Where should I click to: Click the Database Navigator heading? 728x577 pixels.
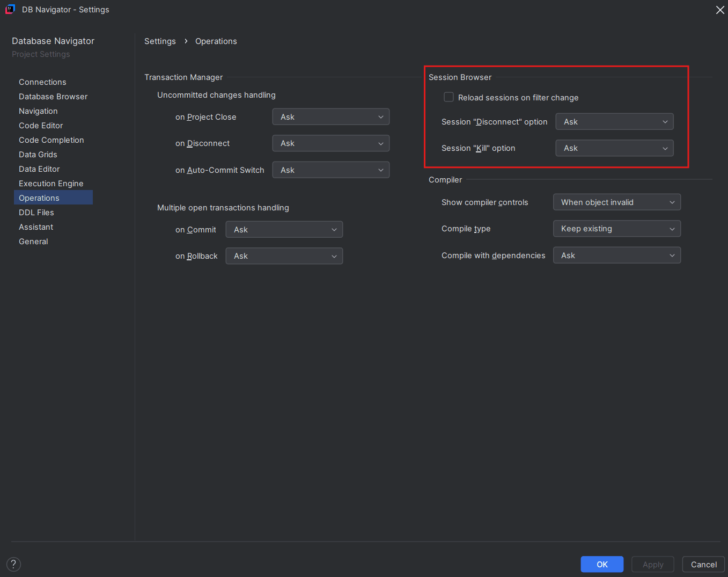point(53,41)
